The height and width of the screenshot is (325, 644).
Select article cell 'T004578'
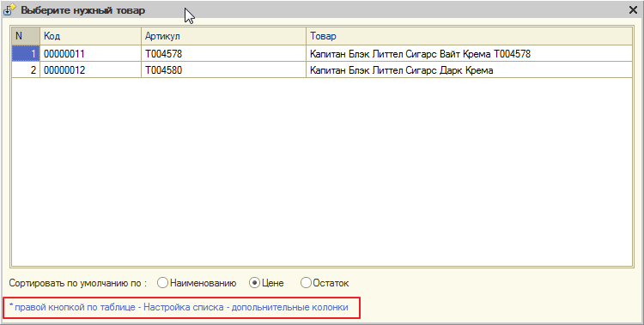coord(224,53)
